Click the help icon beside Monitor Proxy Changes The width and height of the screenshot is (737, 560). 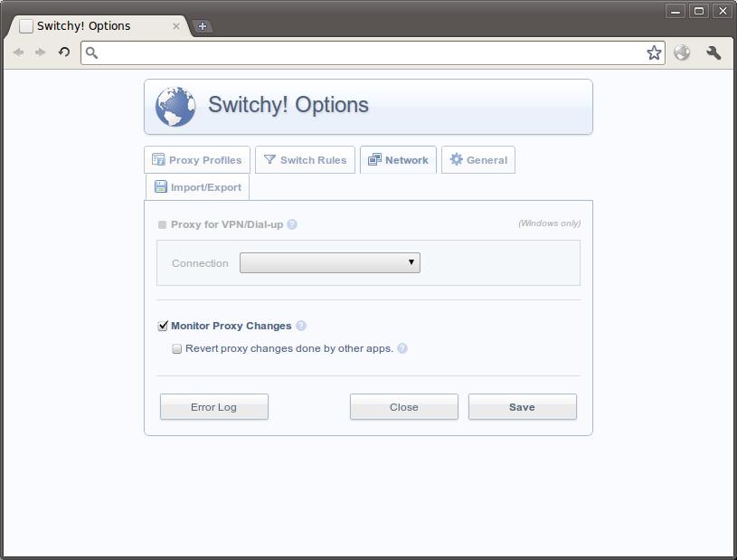[x=301, y=326]
